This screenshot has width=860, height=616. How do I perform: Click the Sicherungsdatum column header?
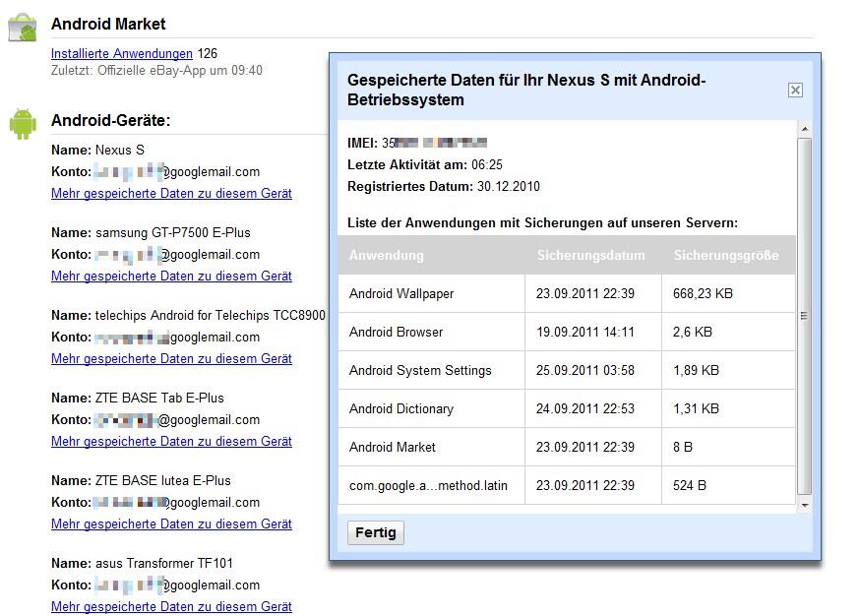coord(591,255)
